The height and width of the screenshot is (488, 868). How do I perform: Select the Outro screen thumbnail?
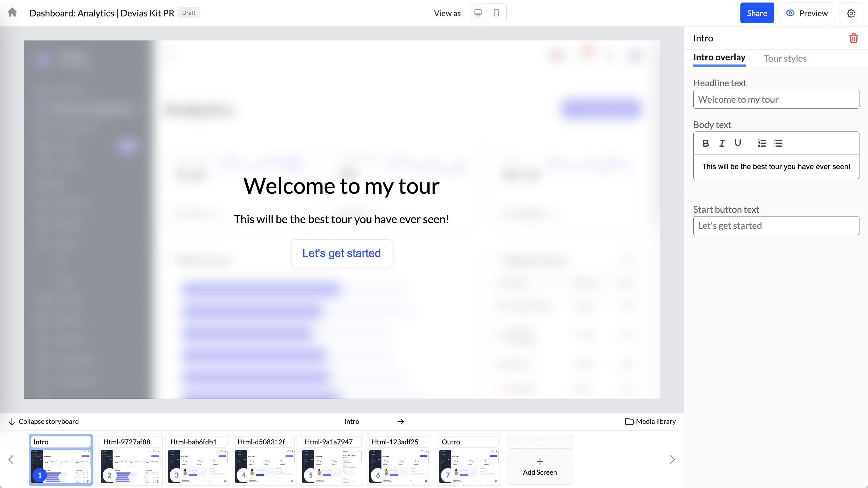[x=468, y=466]
